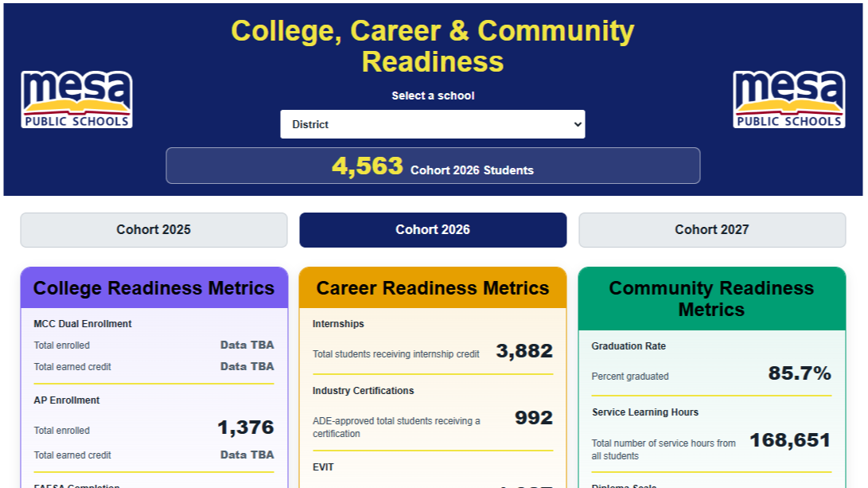The height and width of the screenshot is (488, 868).
Task: Click the Career Readiness Metrics header
Action: tap(433, 288)
